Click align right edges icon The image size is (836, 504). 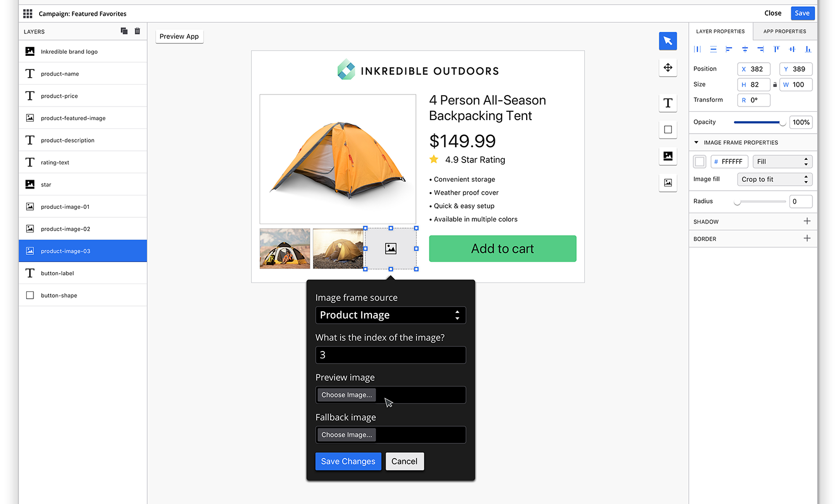click(761, 49)
